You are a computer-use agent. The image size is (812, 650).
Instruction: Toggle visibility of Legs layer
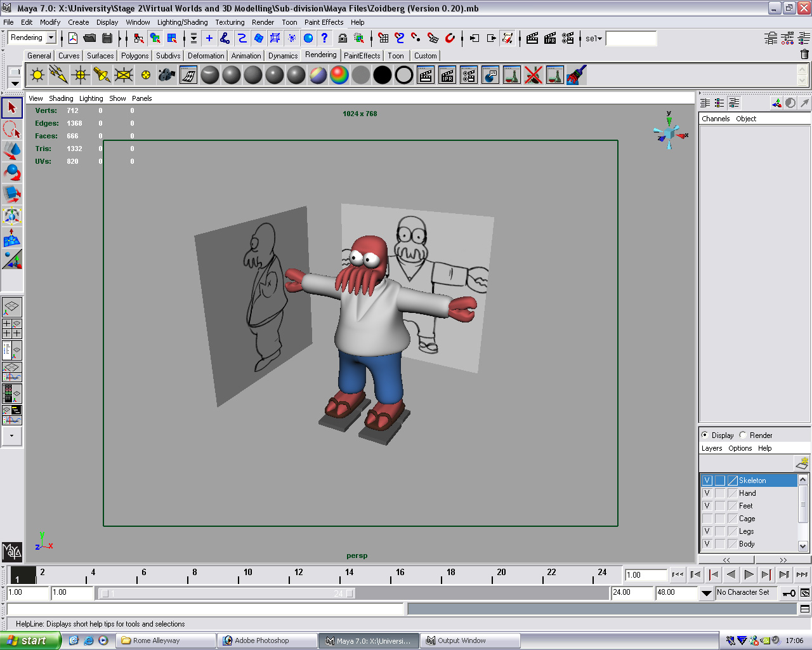coord(707,531)
